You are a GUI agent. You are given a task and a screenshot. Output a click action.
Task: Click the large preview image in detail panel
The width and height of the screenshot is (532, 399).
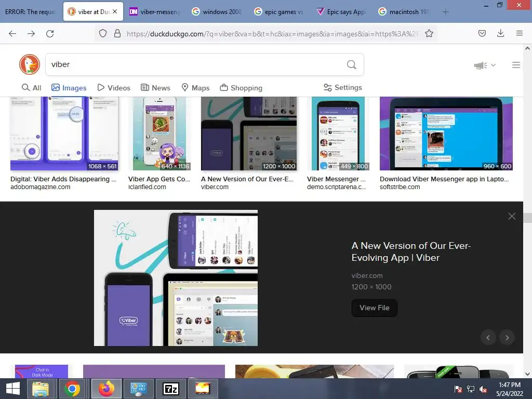[176, 278]
